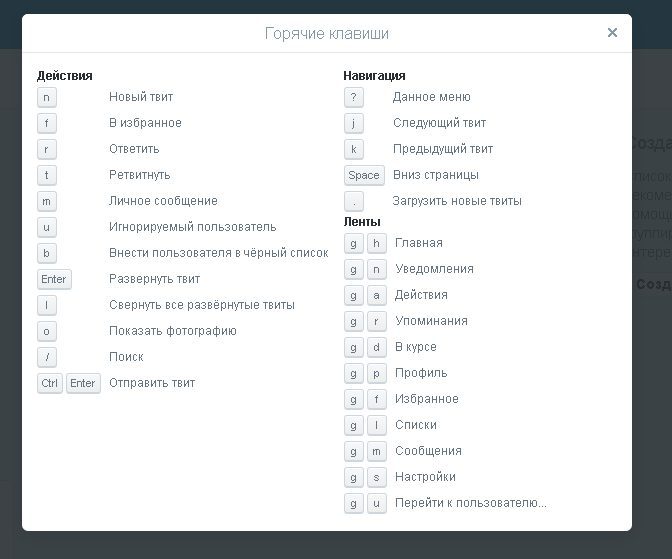Click the 'n' key for Новый твит
The image size is (672, 559).
(47, 97)
